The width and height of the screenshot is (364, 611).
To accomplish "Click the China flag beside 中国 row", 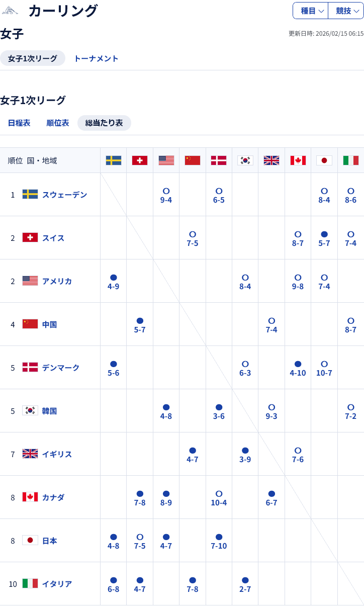I will pos(30,324).
